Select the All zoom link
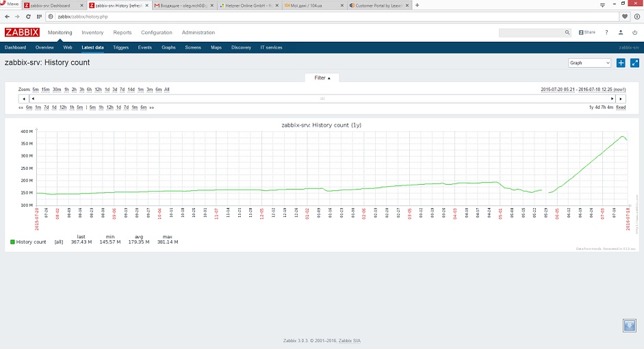 166,90
